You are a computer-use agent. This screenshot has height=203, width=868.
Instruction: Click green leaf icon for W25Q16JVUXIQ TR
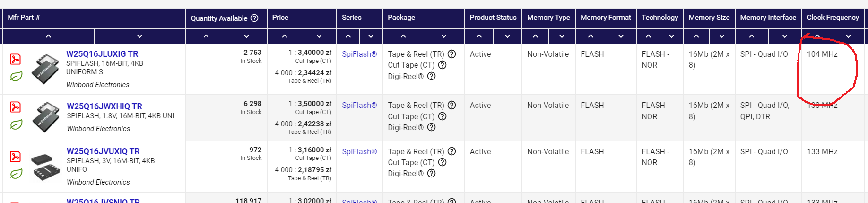pyautogui.click(x=16, y=174)
